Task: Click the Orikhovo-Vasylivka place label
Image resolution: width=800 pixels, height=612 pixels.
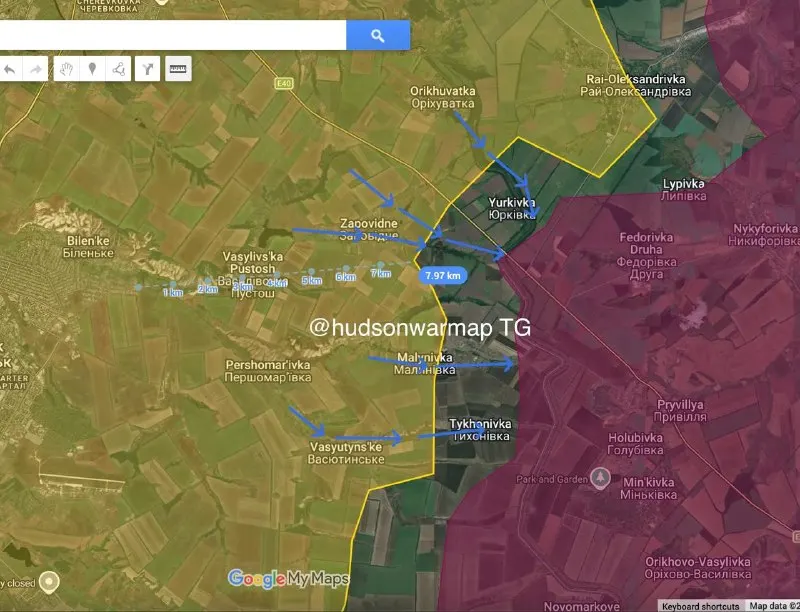Action: click(x=697, y=568)
